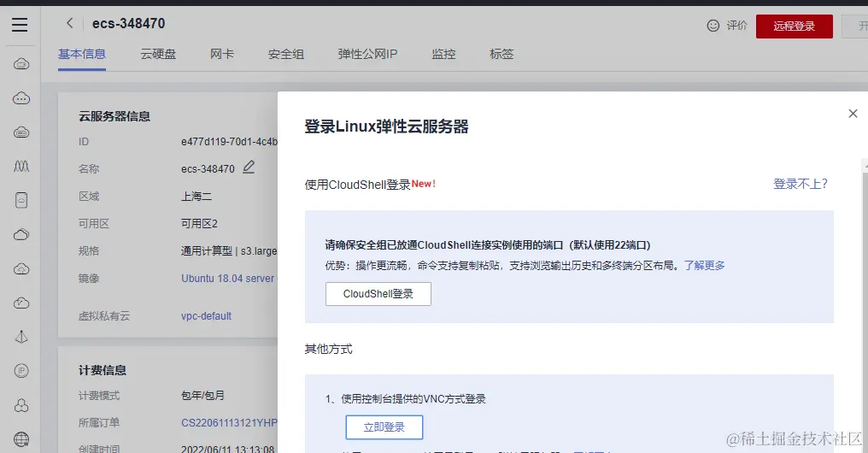The height and width of the screenshot is (453, 868).
Task: Close the Linux login dialog
Action: click(853, 114)
